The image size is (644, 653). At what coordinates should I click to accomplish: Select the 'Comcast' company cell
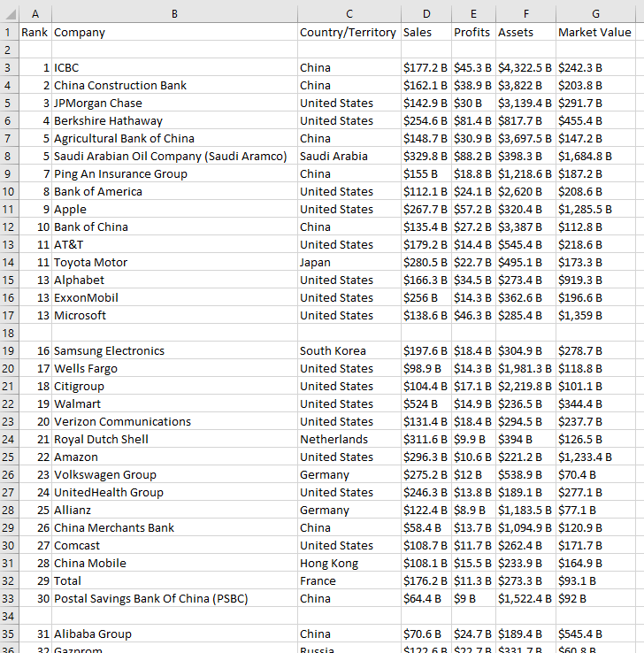coord(174,546)
